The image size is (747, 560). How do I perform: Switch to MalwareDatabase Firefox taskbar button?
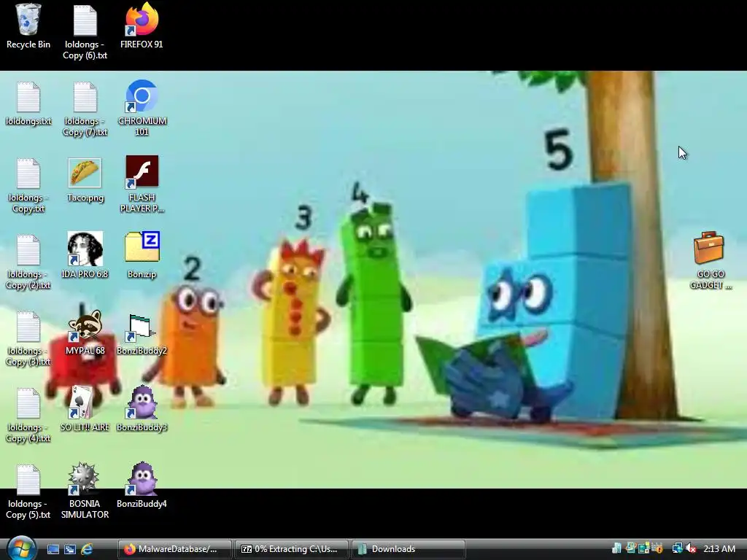pyautogui.click(x=175, y=549)
